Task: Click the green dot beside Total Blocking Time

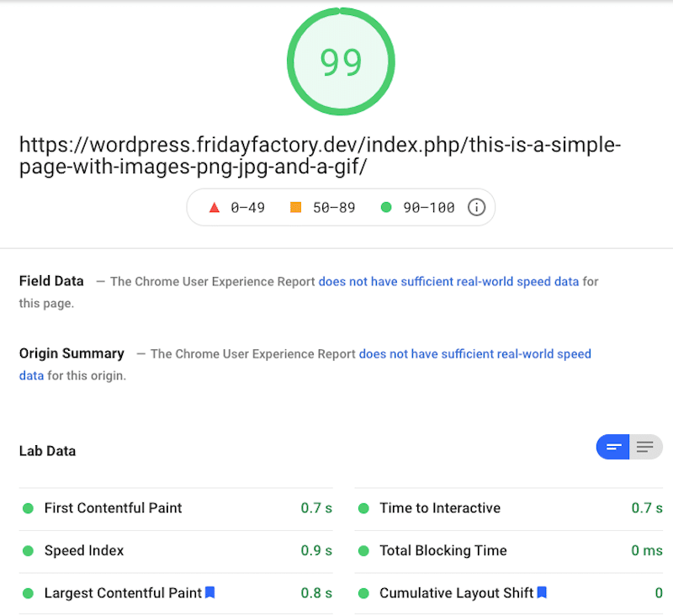Action: click(x=363, y=550)
